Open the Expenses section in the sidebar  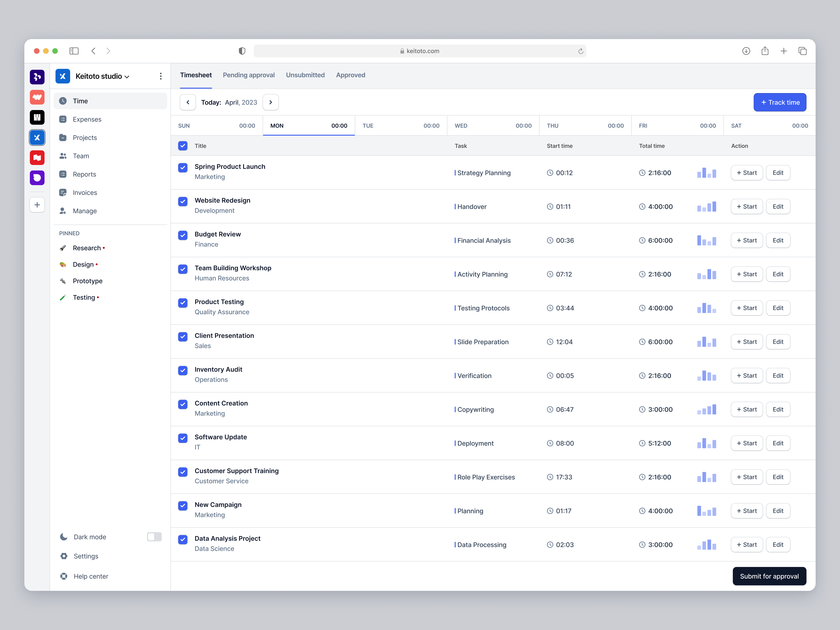pyautogui.click(x=87, y=119)
